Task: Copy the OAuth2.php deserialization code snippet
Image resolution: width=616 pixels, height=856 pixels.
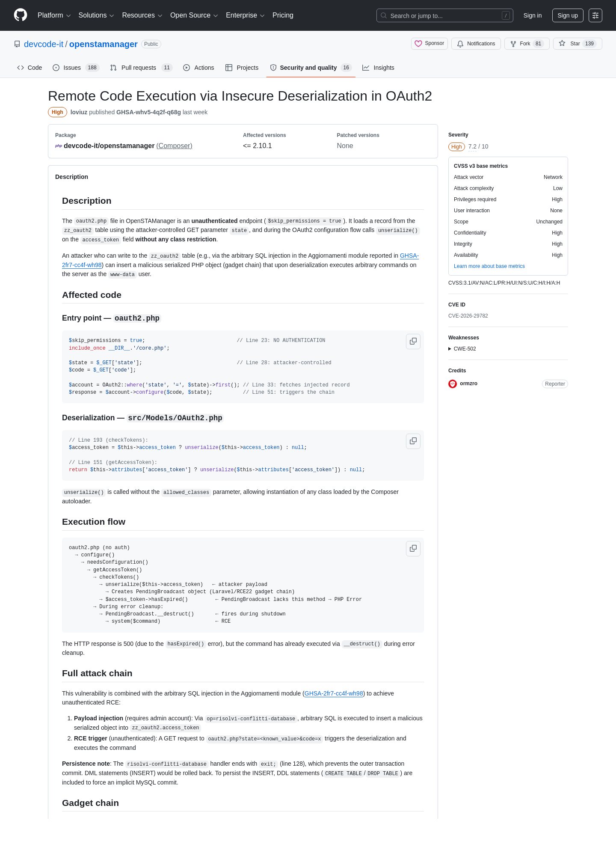Action: pos(413,441)
